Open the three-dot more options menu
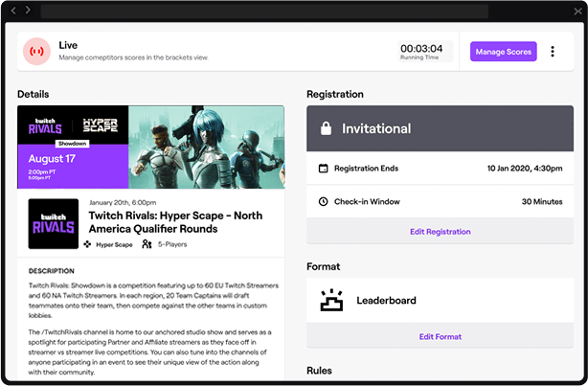 (553, 52)
